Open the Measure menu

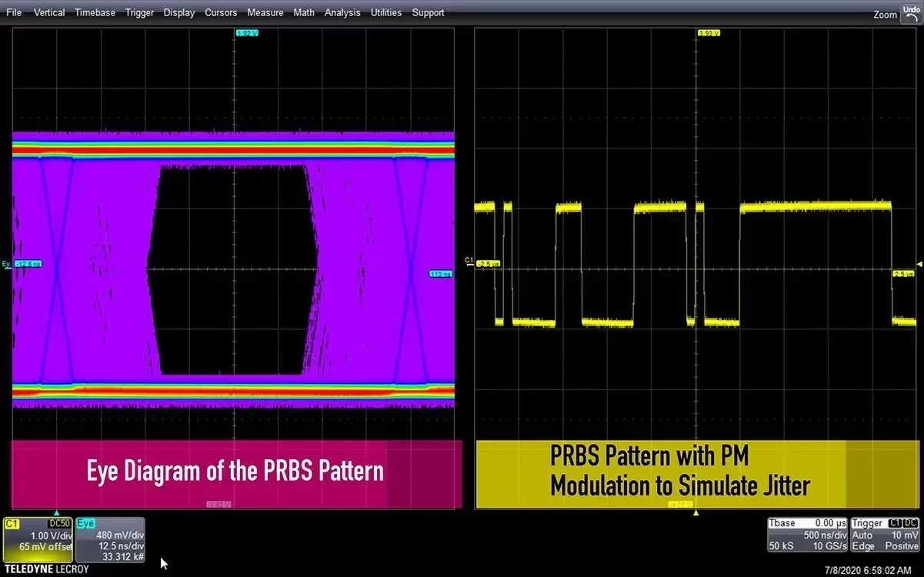[265, 12]
